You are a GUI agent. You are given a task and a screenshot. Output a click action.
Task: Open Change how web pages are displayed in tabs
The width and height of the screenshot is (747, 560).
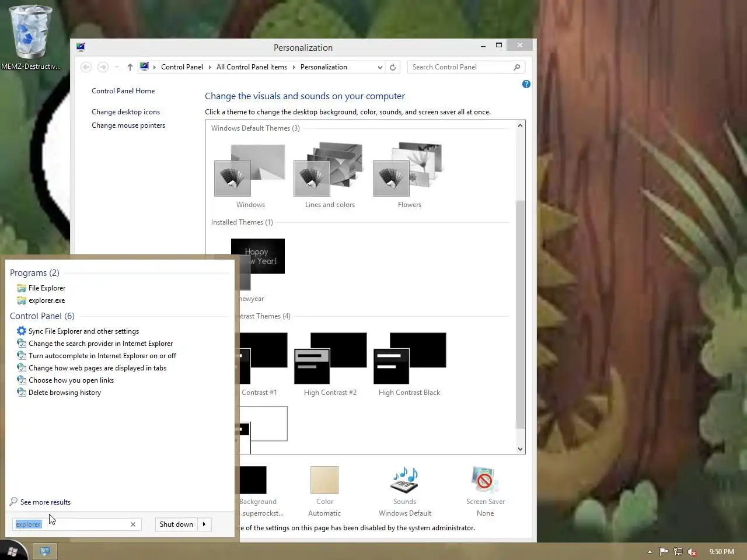click(x=92, y=368)
